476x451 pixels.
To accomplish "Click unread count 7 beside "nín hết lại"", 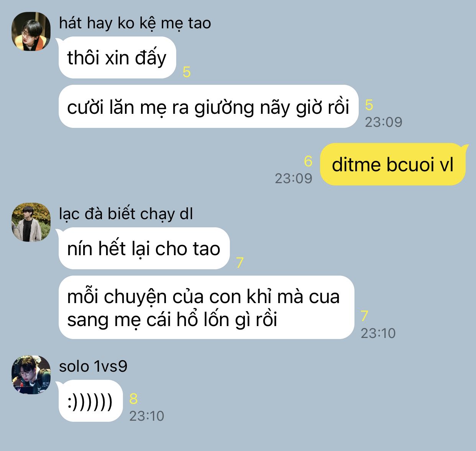I will coord(240,263).
